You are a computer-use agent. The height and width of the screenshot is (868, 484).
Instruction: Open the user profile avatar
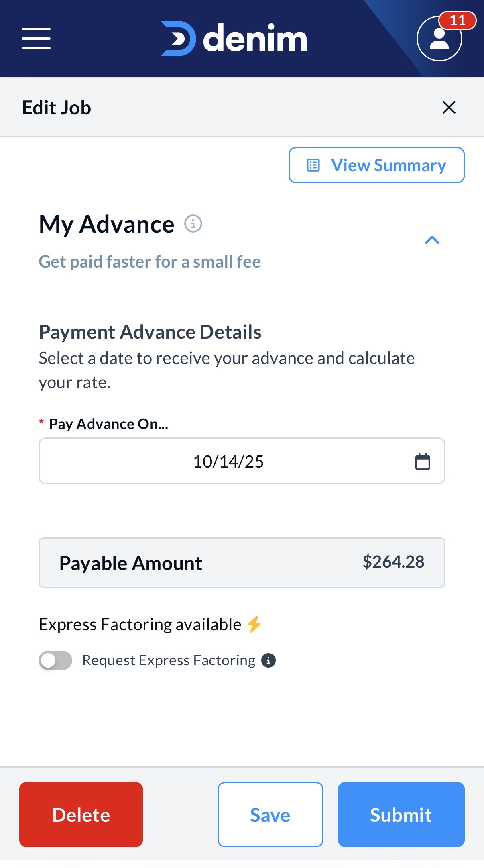(439, 39)
